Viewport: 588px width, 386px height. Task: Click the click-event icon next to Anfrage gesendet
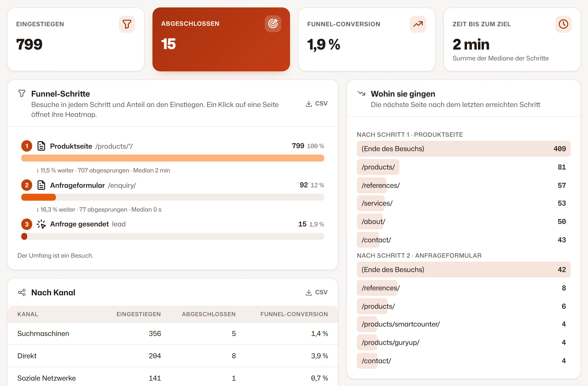[x=41, y=224]
